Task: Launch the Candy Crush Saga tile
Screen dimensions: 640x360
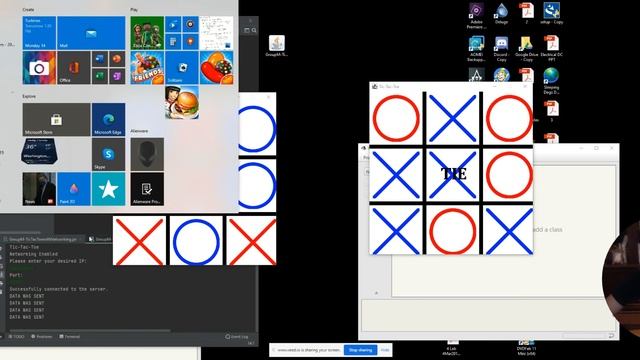Action: point(216,68)
